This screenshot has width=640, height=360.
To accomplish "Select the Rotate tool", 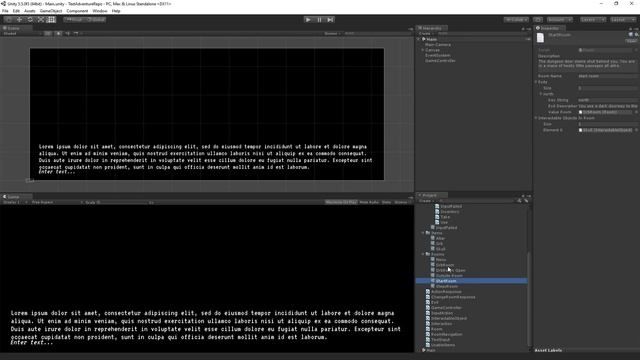I will click(30, 20).
